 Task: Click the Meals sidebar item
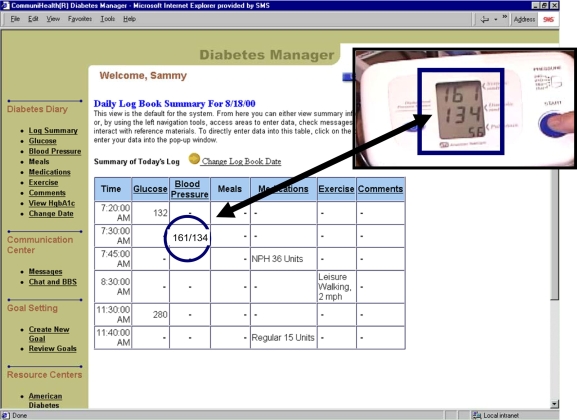pos(39,161)
